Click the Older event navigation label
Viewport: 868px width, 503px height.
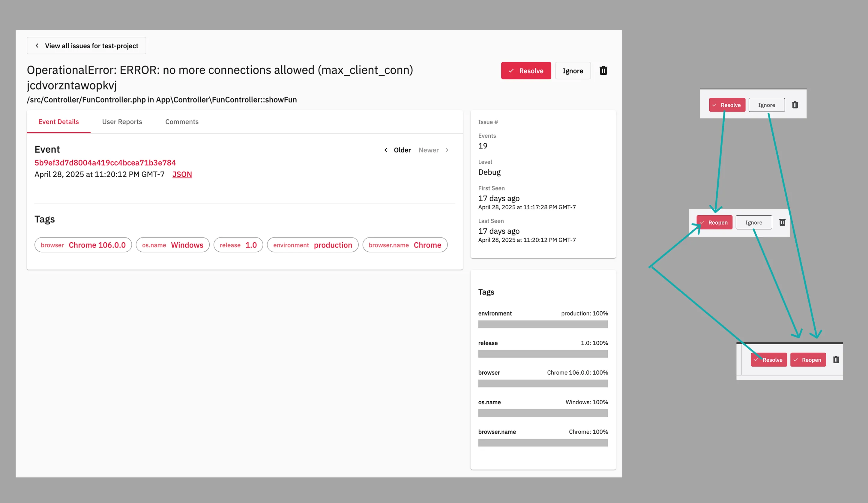(x=402, y=150)
